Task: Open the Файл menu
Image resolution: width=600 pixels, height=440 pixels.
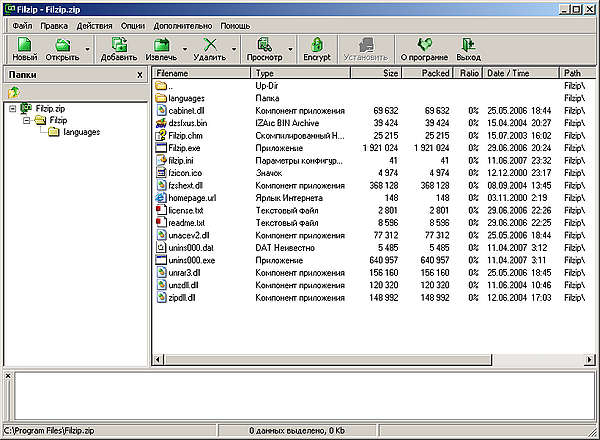Action: (x=22, y=23)
